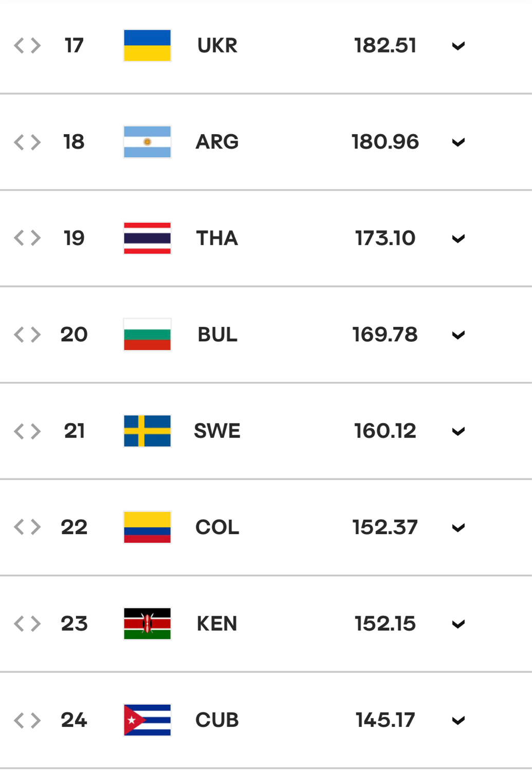532x771 pixels.
Task: Expand the ARG row details chevron
Action: [458, 142]
